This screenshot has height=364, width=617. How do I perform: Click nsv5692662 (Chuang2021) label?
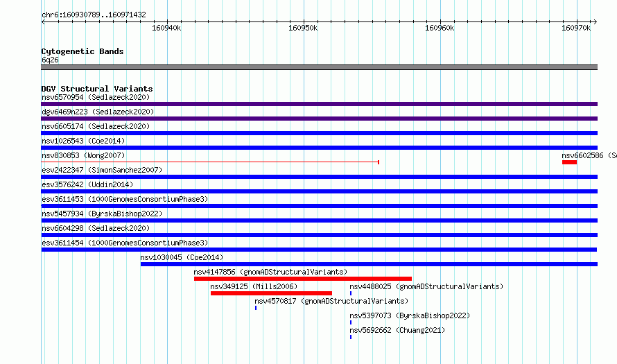(x=397, y=330)
